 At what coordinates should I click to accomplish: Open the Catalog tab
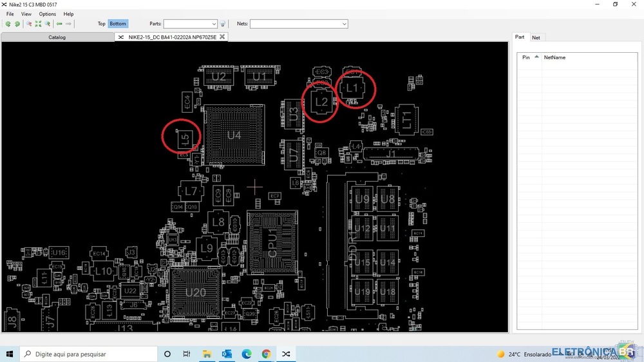(x=57, y=37)
